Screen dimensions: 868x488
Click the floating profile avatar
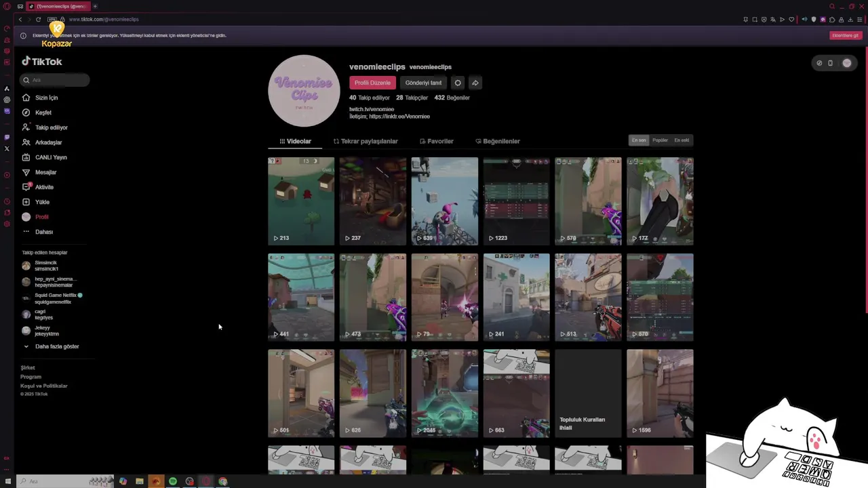847,63
